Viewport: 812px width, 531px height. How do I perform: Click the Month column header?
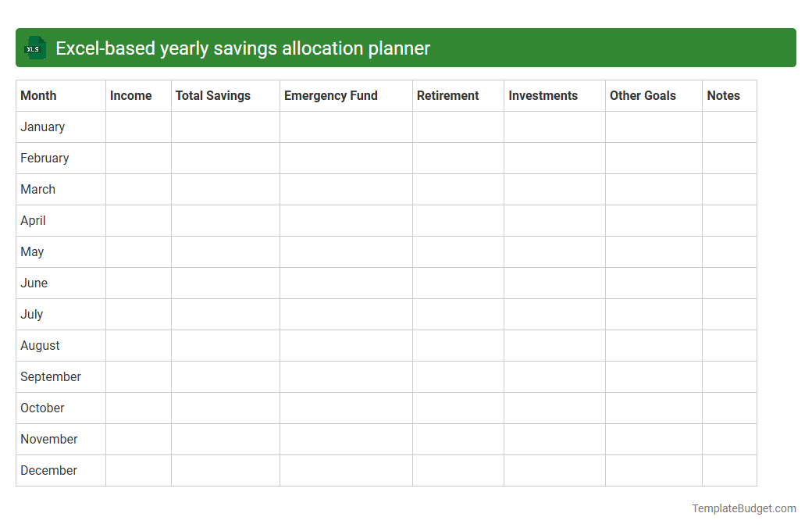[37, 95]
